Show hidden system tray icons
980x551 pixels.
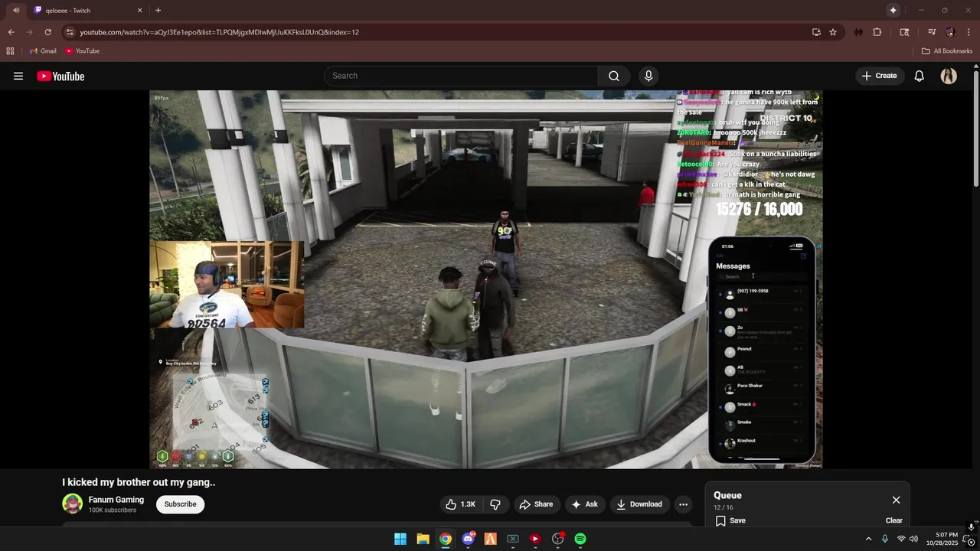coord(868,539)
